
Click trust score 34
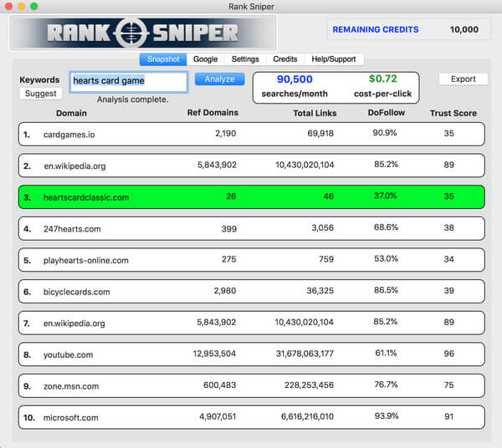(x=448, y=259)
